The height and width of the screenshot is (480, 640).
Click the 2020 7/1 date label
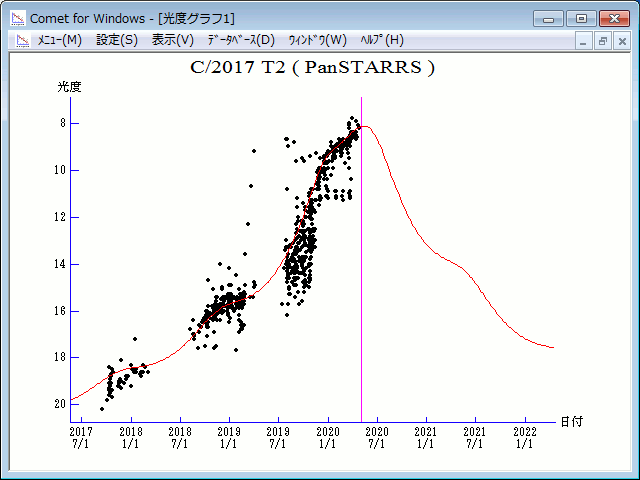(377, 438)
